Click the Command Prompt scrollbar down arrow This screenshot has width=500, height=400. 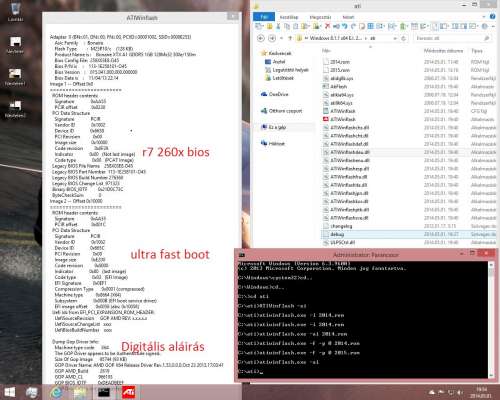(491, 375)
